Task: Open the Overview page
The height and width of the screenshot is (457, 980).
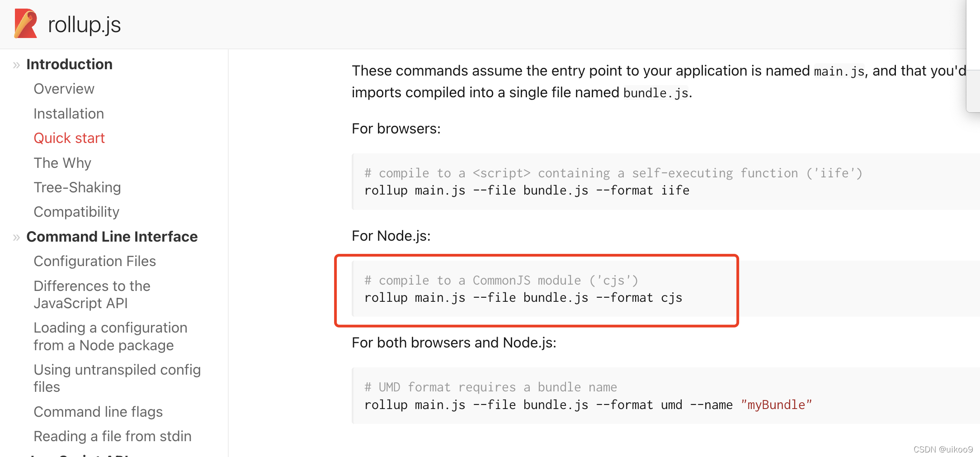Action: tap(64, 89)
